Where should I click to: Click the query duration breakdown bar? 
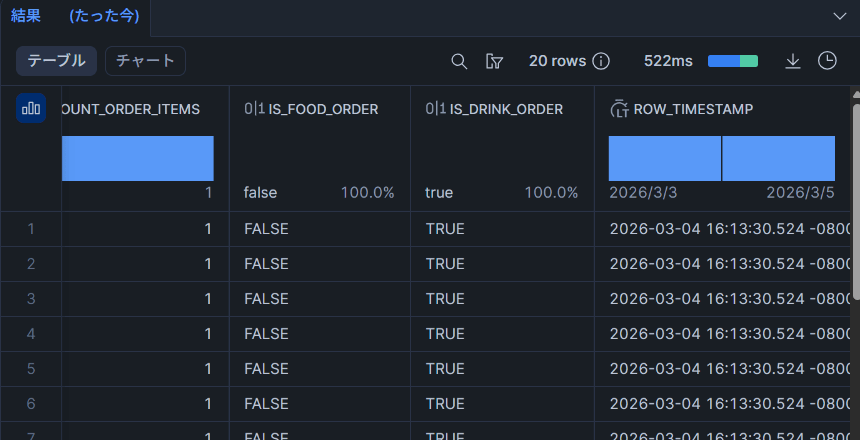coord(732,61)
